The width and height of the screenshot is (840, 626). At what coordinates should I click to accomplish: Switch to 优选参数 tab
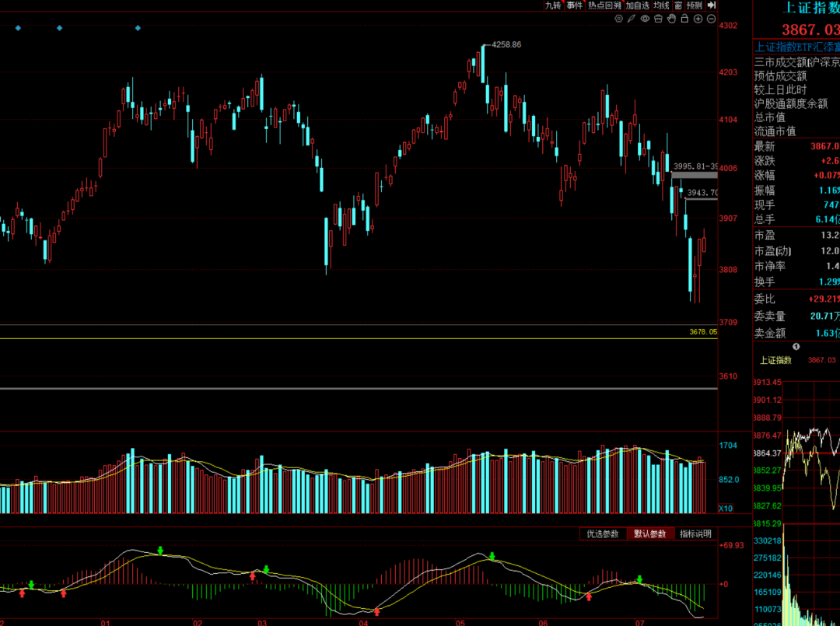(603, 534)
